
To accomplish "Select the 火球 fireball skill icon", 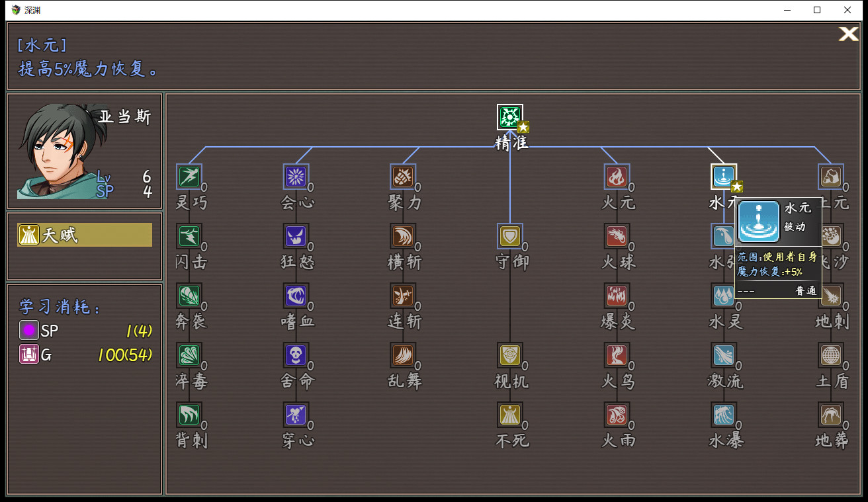I will coord(617,235).
